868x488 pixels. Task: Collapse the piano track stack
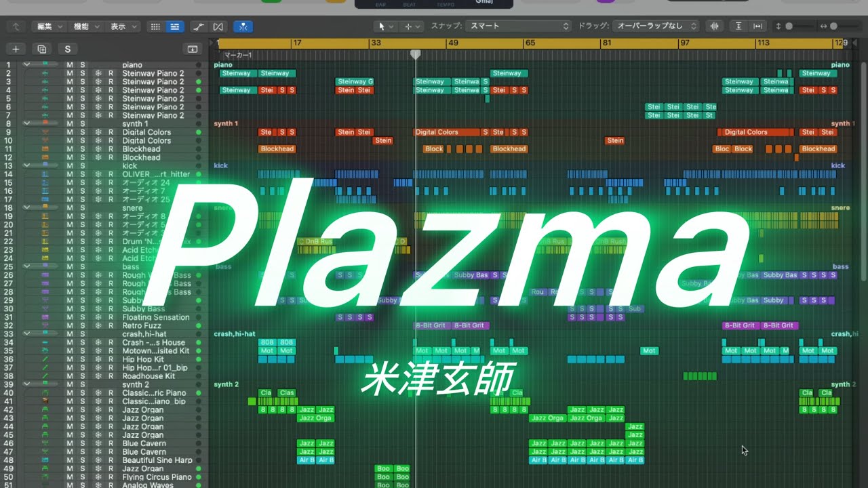pos(27,65)
